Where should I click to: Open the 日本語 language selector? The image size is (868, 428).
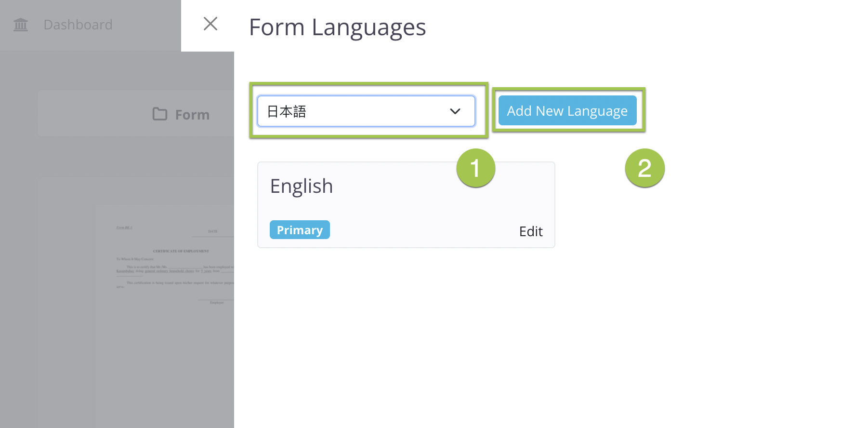[x=356, y=111]
